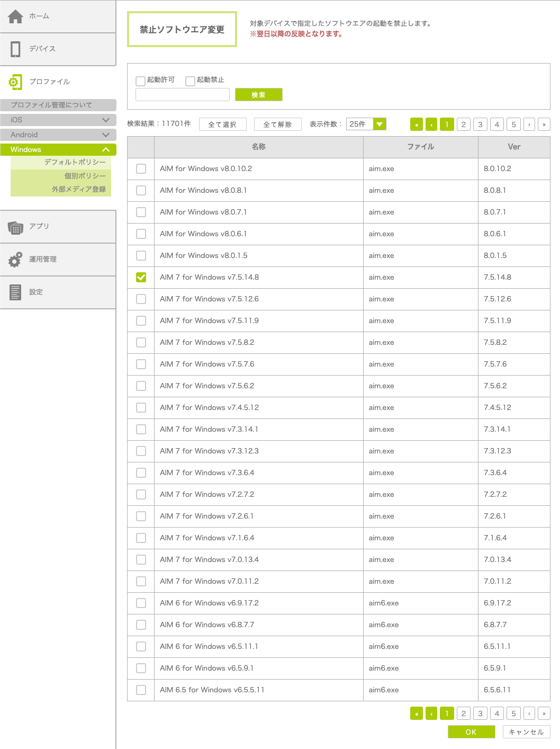Check the AIM 6.5 for Windows v6.5.5.11 row
This screenshot has width=560, height=749.
[141, 690]
